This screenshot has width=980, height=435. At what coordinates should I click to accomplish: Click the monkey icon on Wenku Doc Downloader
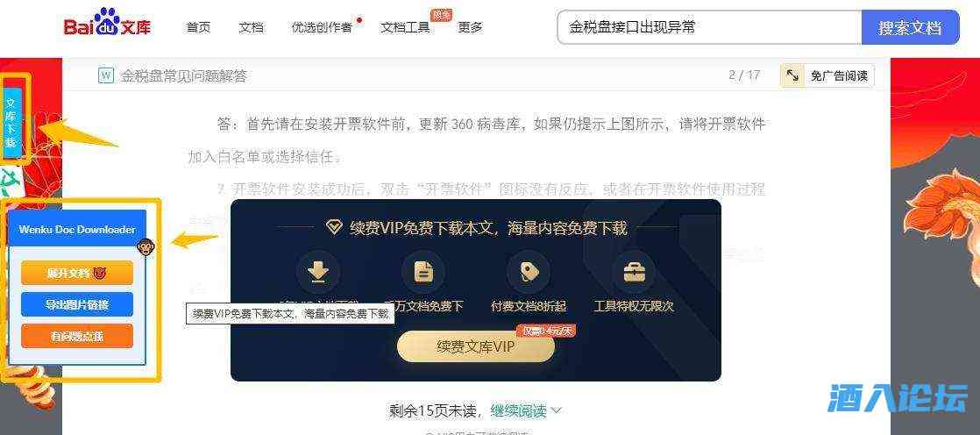tap(146, 247)
